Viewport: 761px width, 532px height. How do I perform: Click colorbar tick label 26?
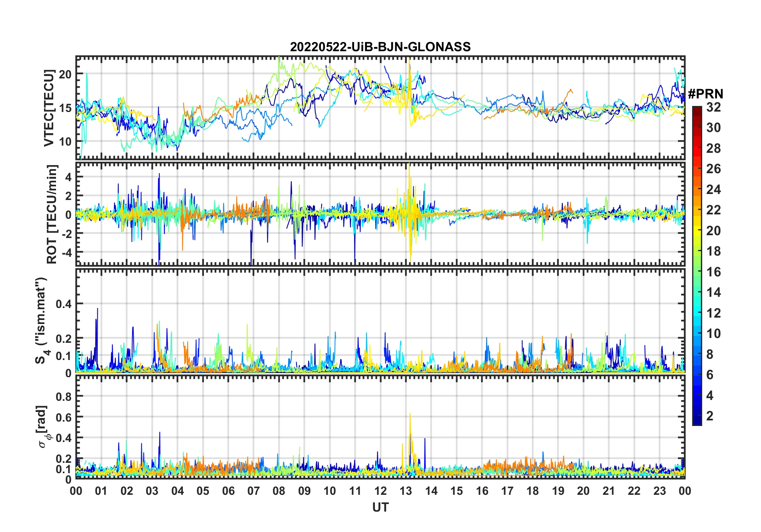pyautogui.click(x=713, y=169)
